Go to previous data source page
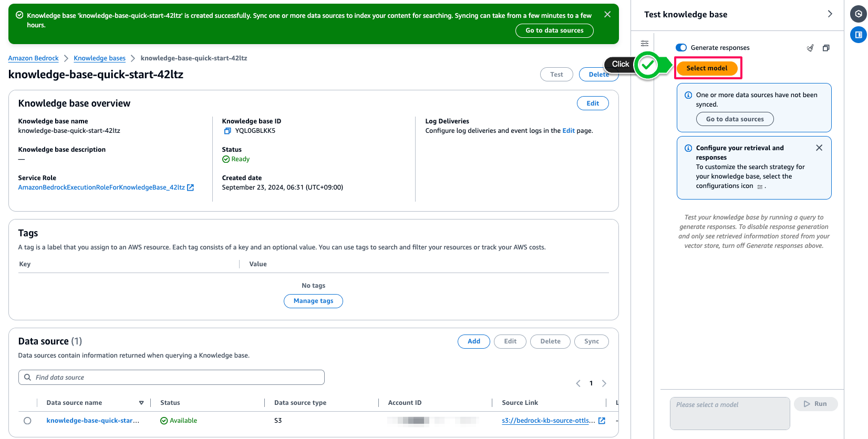 coord(578,383)
